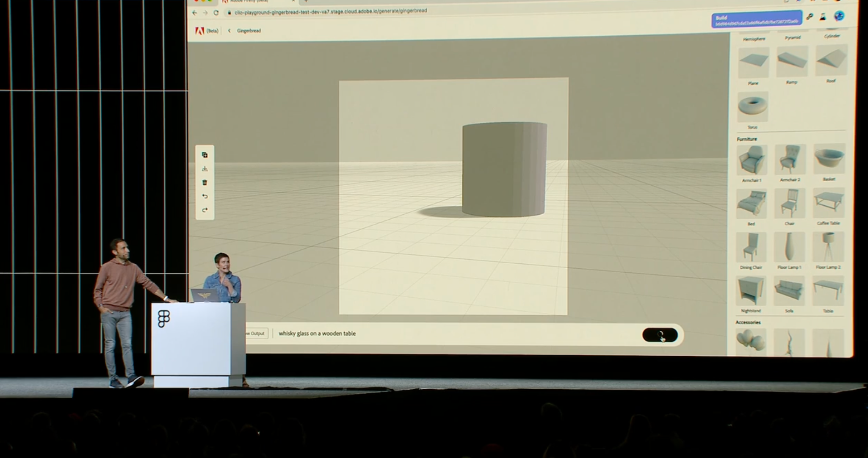Click the blue Build badge
This screenshot has height=458, width=868.
(x=756, y=20)
